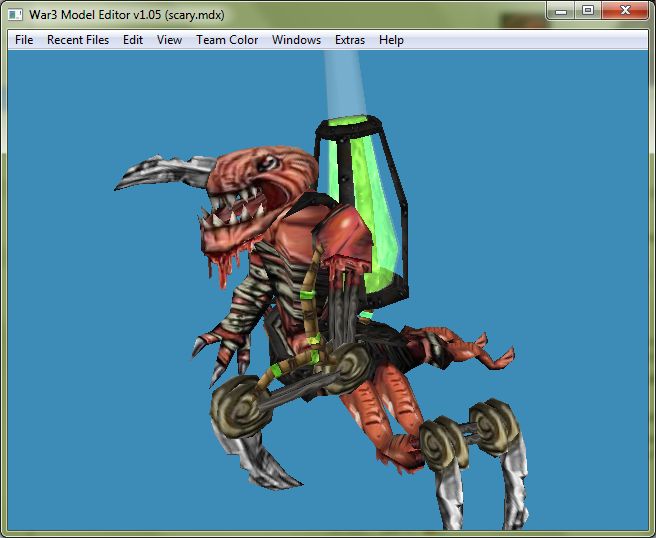Open the Extras menu

click(x=350, y=40)
